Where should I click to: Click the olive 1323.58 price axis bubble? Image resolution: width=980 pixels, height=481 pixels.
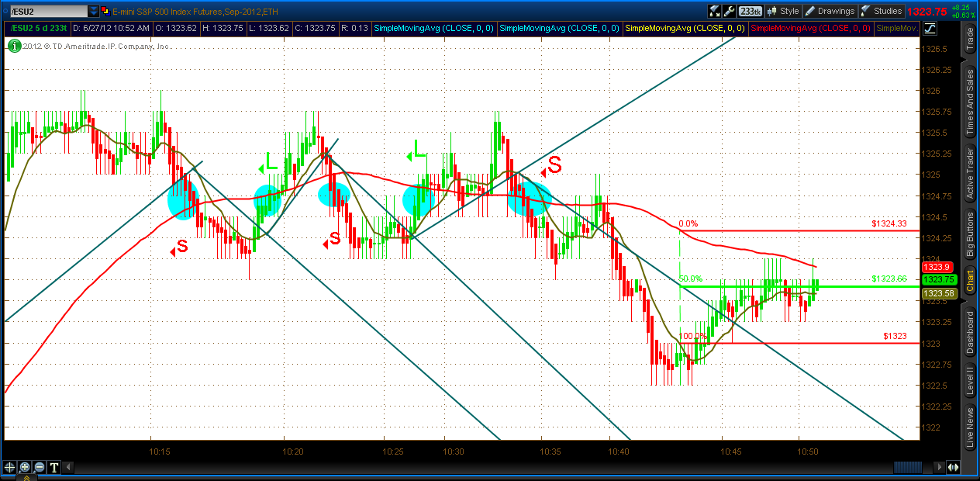pyautogui.click(x=939, y=292)
